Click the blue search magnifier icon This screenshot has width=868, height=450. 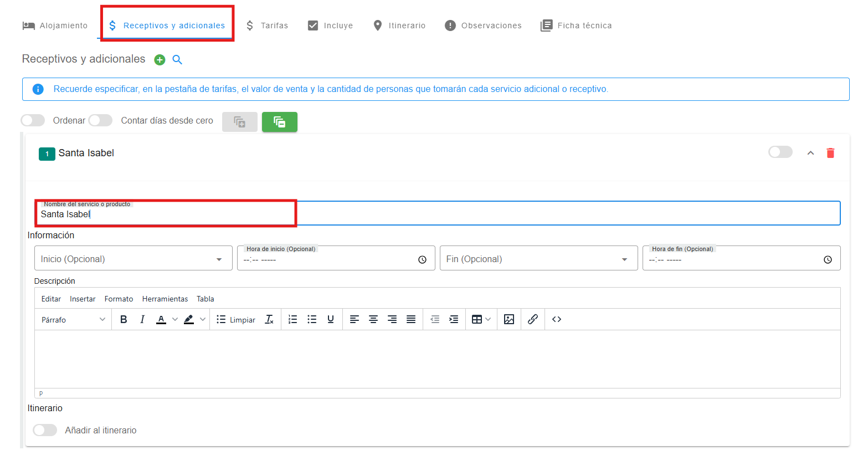[x=177, y=60]
